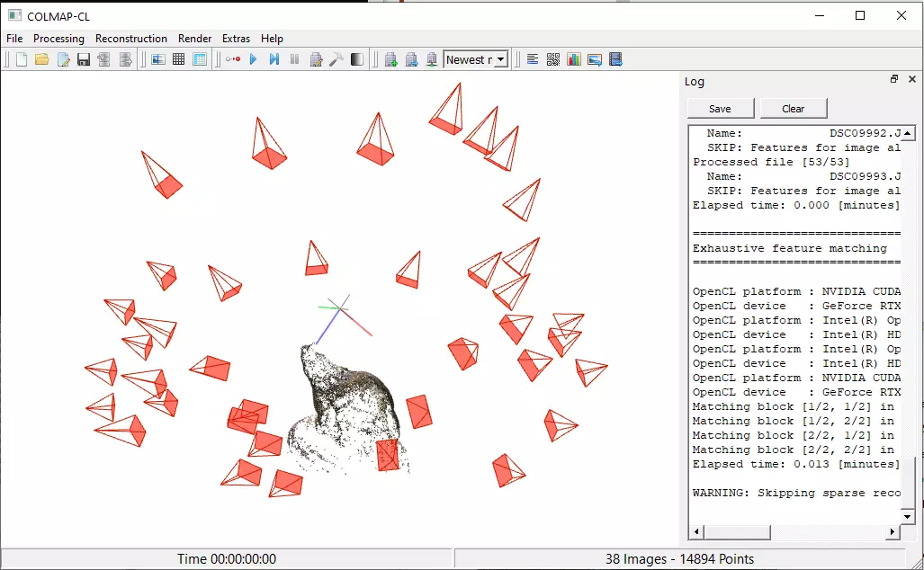924x570 pixels.
Task: Start reconstruction with the blue play icon
Action: 254,60
